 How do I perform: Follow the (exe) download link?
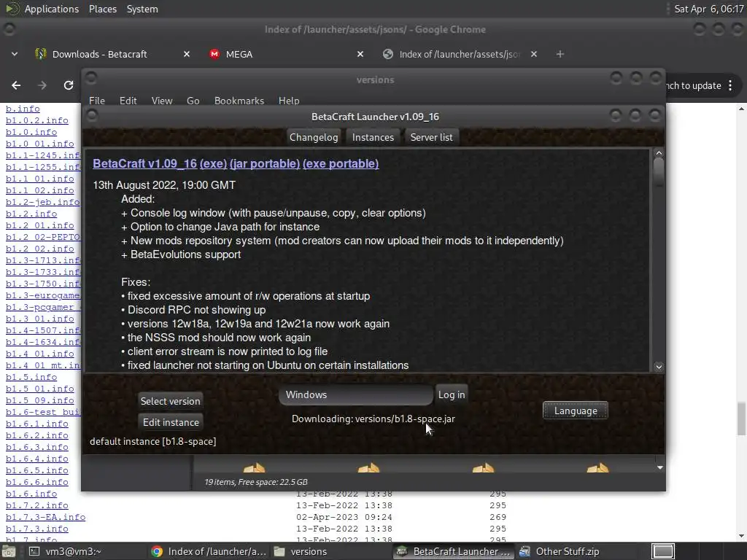[214, 164]
